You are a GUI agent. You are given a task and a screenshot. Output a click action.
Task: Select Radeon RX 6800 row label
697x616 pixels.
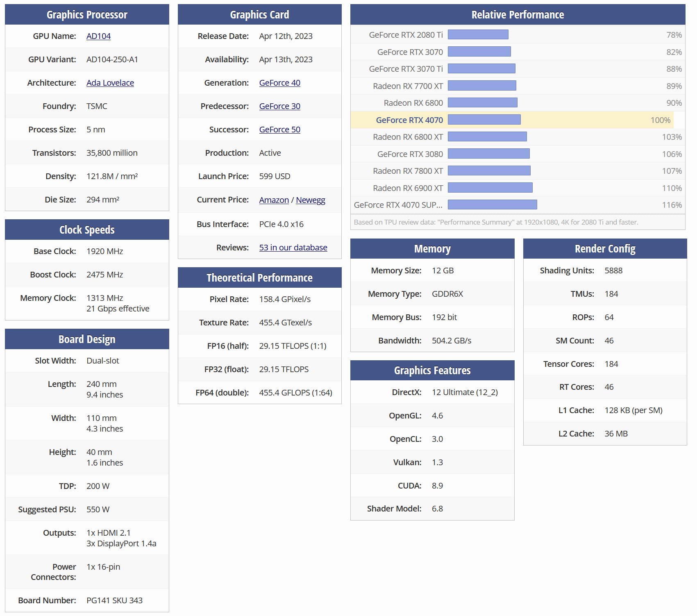coord(413,103)
